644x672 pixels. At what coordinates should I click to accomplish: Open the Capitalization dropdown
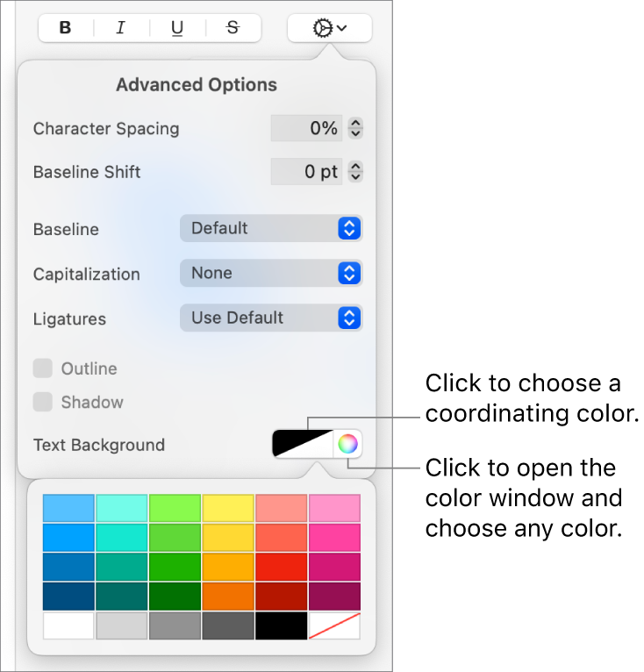pyautogui.click(x=271, y=274)
